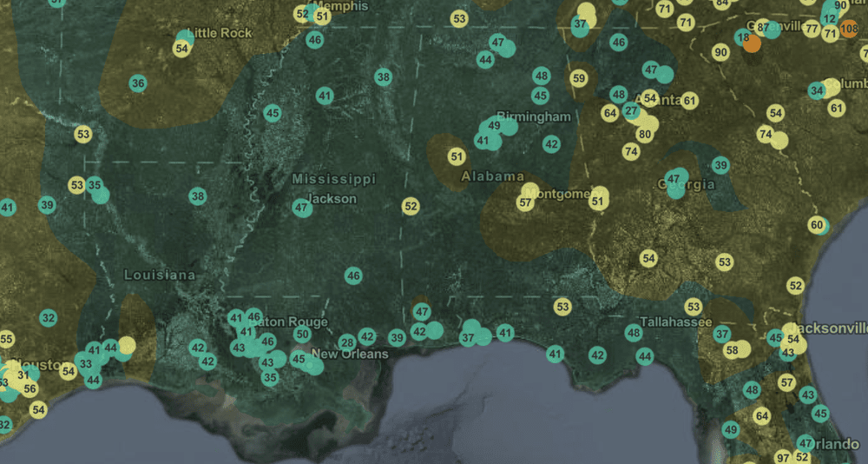Click the 47 marker beside Jackson
This screenshot has height=464, width=868.
coord(301,209)
